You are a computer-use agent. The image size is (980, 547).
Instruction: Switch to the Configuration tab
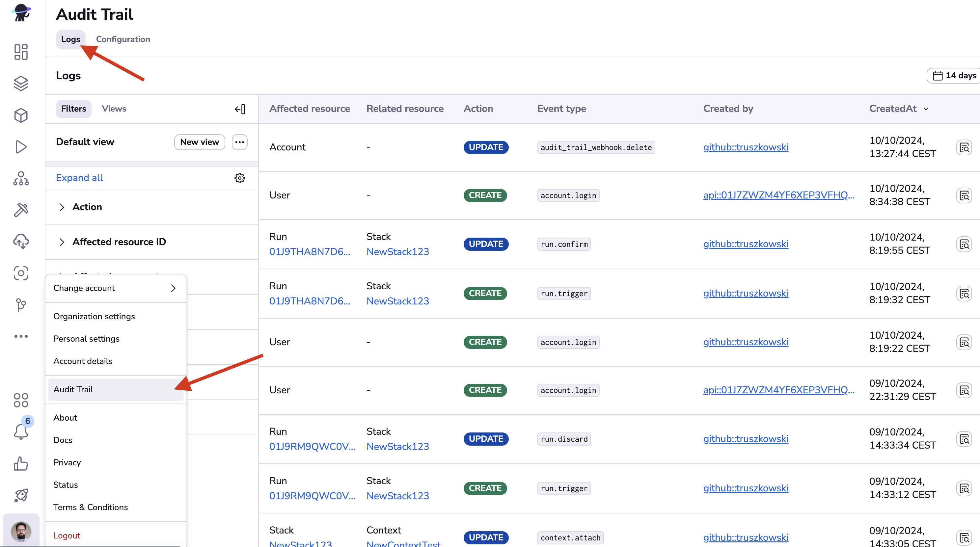123,39
